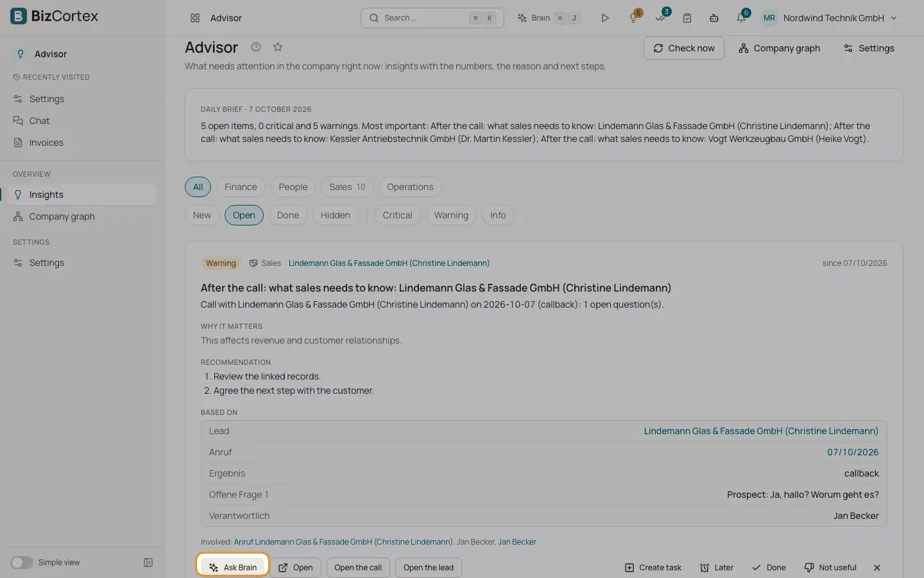Filter by Info severity
Image resolution: width=924 pixels, height=578 pixels.
click(498, 215)
